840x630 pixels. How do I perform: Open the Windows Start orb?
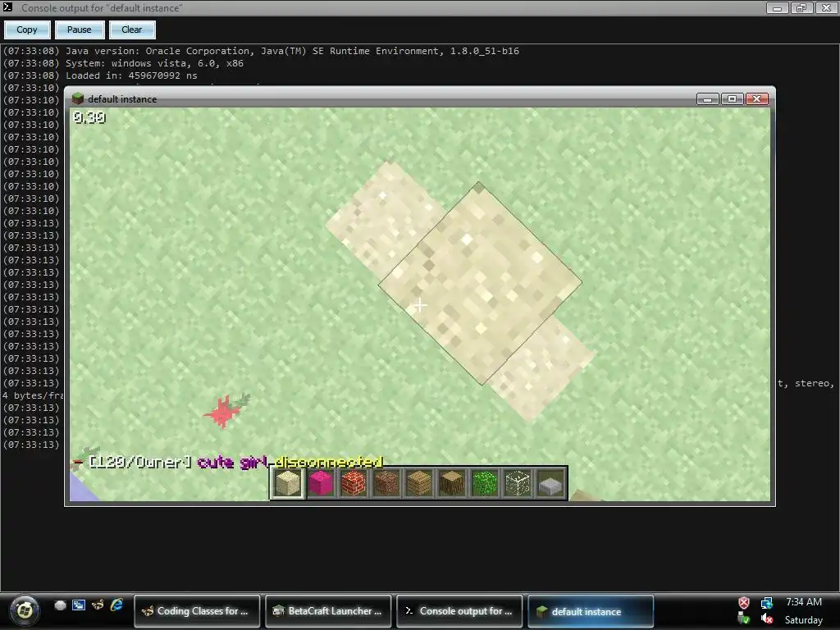click(24, 610)
